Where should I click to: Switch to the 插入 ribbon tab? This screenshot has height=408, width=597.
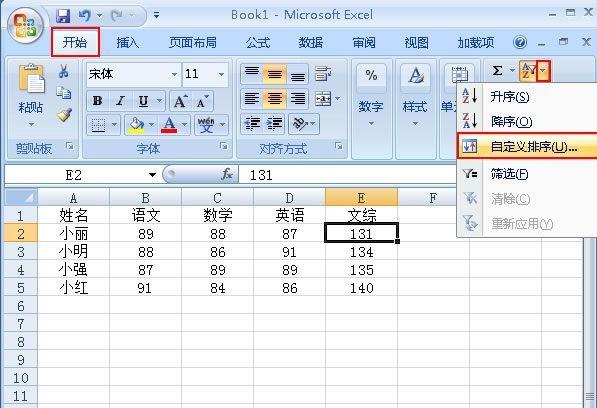click(x=128, y=42)
